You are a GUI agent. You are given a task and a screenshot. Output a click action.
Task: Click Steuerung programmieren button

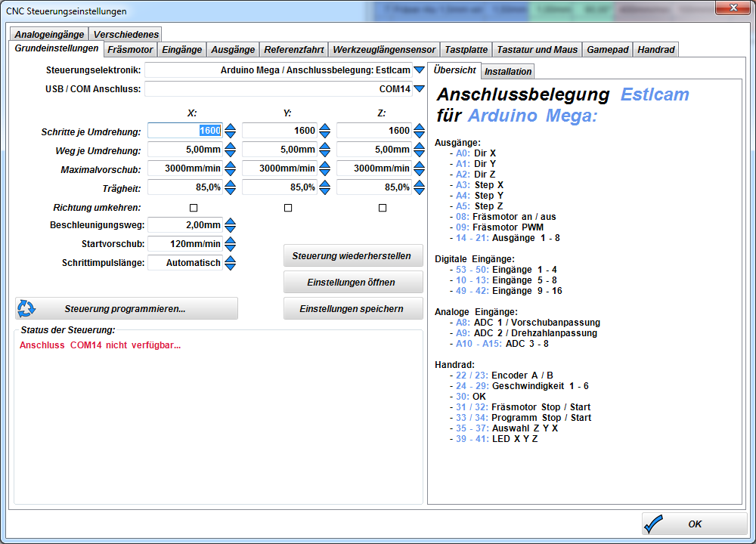126,309
